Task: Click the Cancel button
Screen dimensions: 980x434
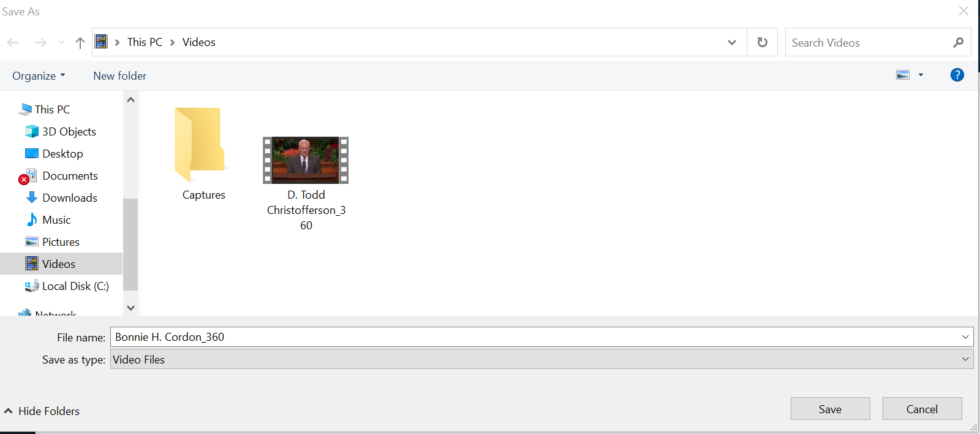Action: pos(922,409)
